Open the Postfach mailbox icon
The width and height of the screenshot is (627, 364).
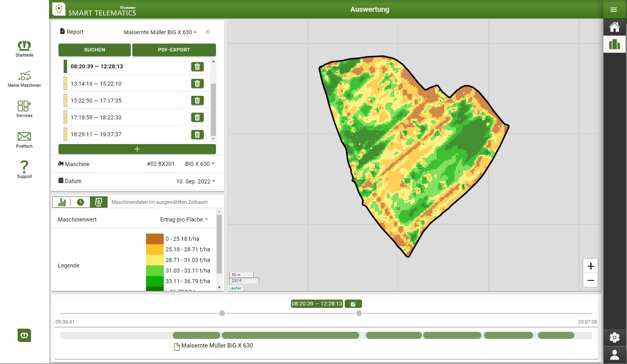[x=24, y=139]
